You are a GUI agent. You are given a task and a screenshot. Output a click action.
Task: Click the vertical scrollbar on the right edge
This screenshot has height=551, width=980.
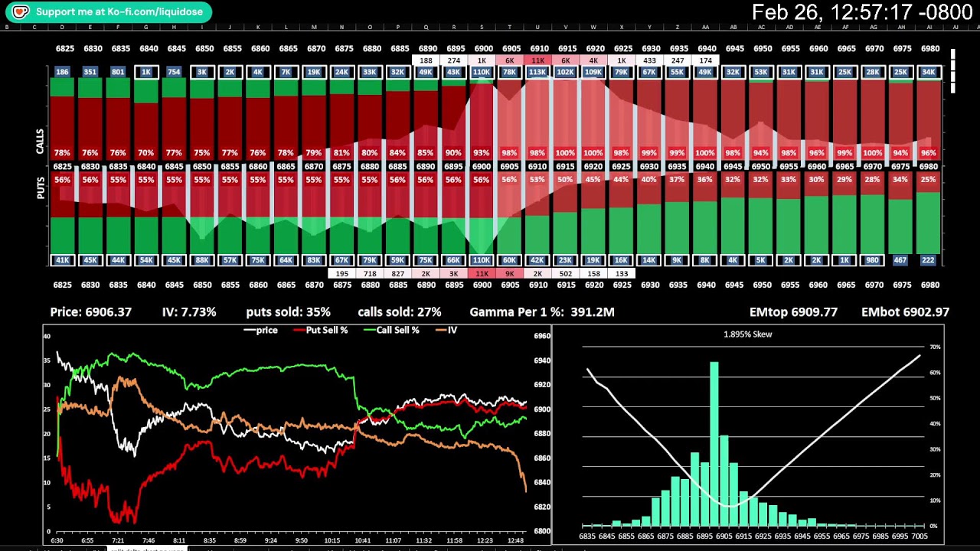(953, 71)
